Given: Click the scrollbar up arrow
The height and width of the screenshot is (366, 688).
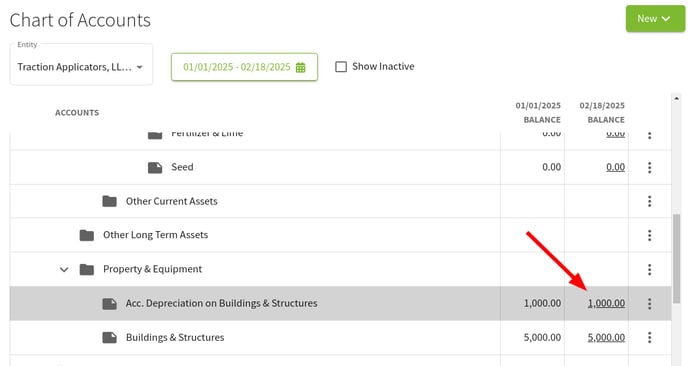Looking at the screenshot, I should (x=677, y=98).
